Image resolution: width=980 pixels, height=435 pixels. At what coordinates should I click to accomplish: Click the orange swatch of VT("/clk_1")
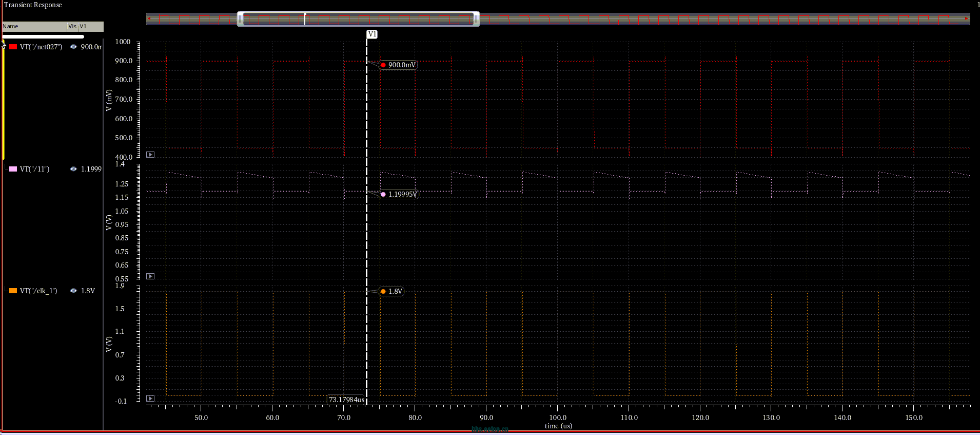(13, 291)
